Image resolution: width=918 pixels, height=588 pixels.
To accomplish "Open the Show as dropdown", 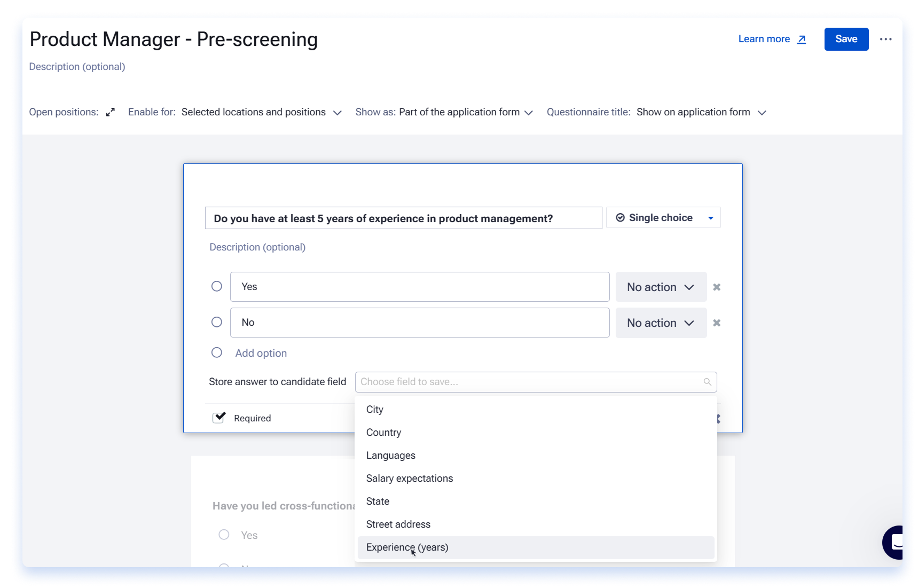I will pyautogui.click(x=466, y=112).
